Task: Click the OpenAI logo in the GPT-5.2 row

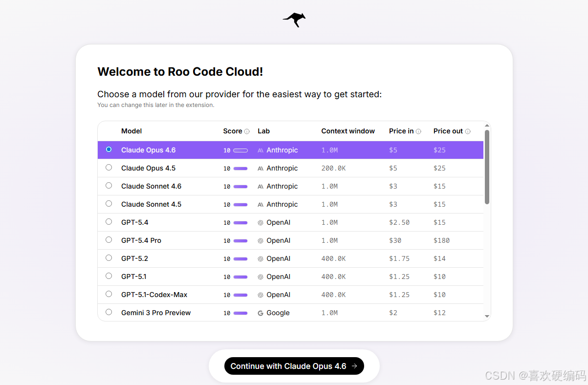Action: coord(261,259)
